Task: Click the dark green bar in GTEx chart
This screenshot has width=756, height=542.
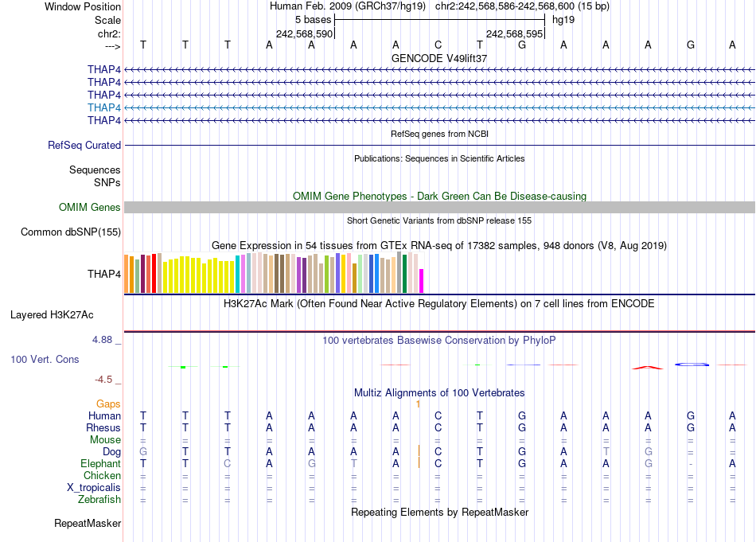Action: pyautogui.click(x=404, y=274)
